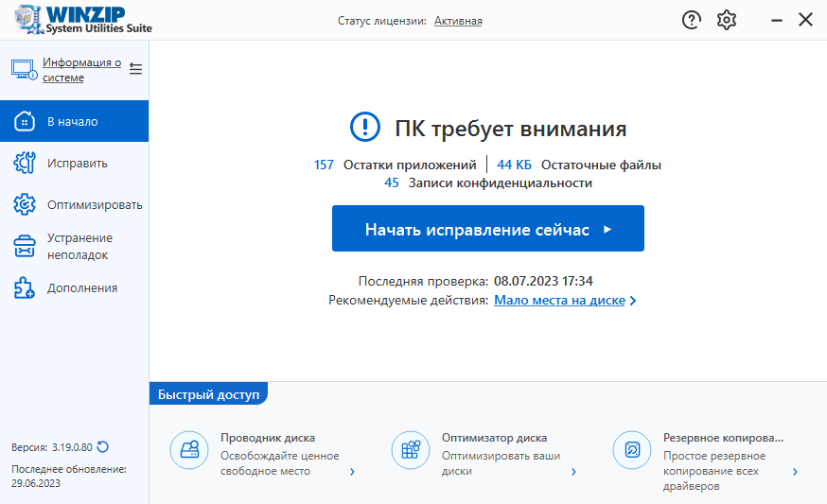The height and width of the screenshot is (504, 827).
Task: Open the Исправить sidebar section
Action: [74, 163]
